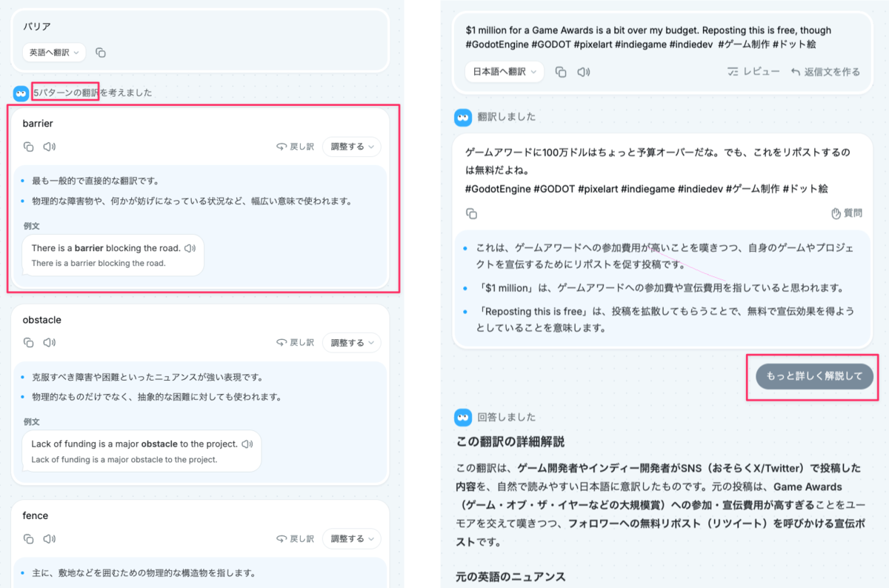
Task: Click the レビュー button
Action: (753, 72)
